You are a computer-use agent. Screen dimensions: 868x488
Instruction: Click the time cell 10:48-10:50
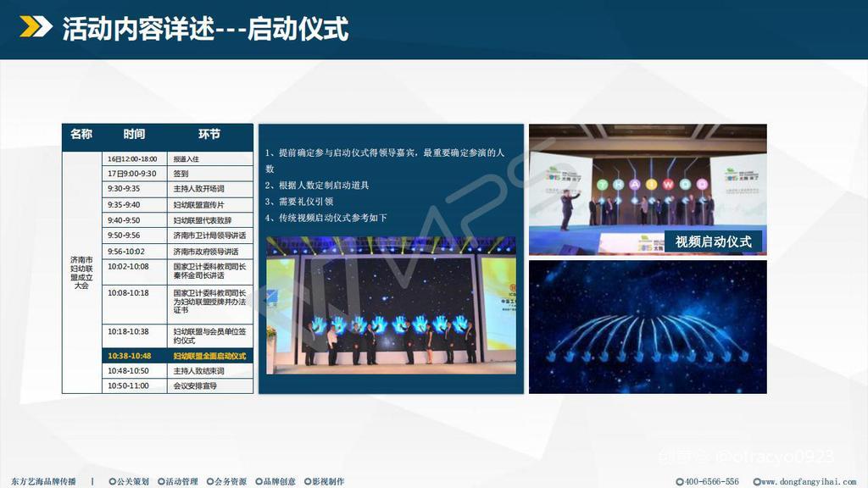point(135,371)
